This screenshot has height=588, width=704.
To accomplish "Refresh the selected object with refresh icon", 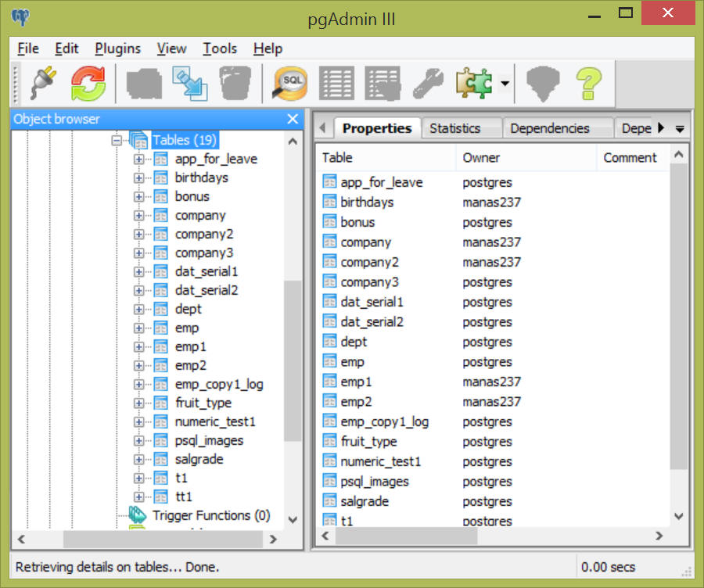I will [88, 83].
